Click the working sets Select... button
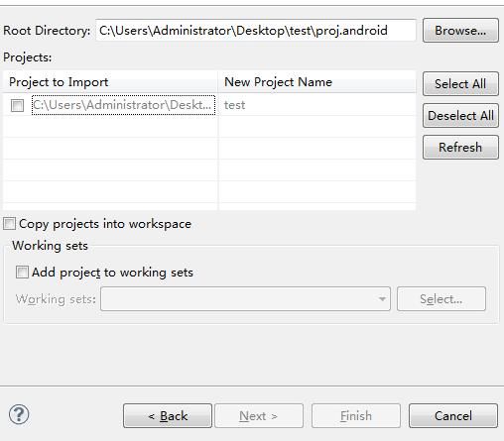 coord(441,299)
